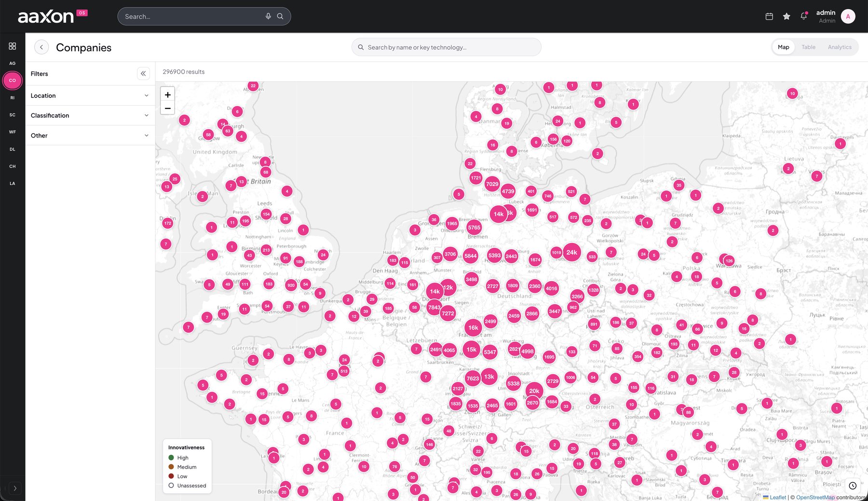The width and height of the screenshot is (868, 501).
Task: Open the LA sidebar module
Action: tap(13, 183)
